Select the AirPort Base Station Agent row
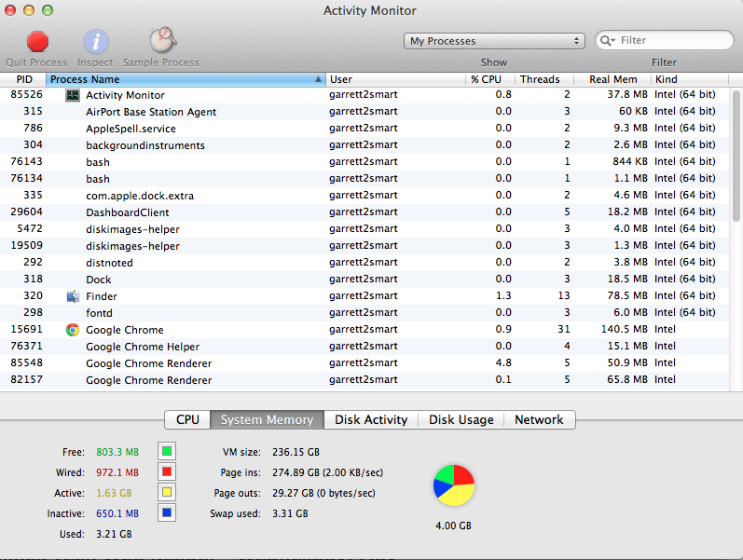The image size is (743, 560). [365, 112]
